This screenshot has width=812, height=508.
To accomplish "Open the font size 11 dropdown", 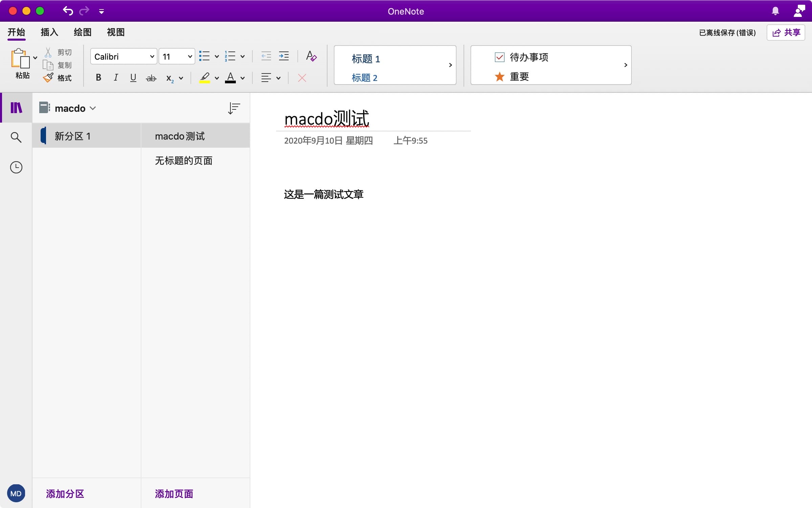I will coord(177,56).
